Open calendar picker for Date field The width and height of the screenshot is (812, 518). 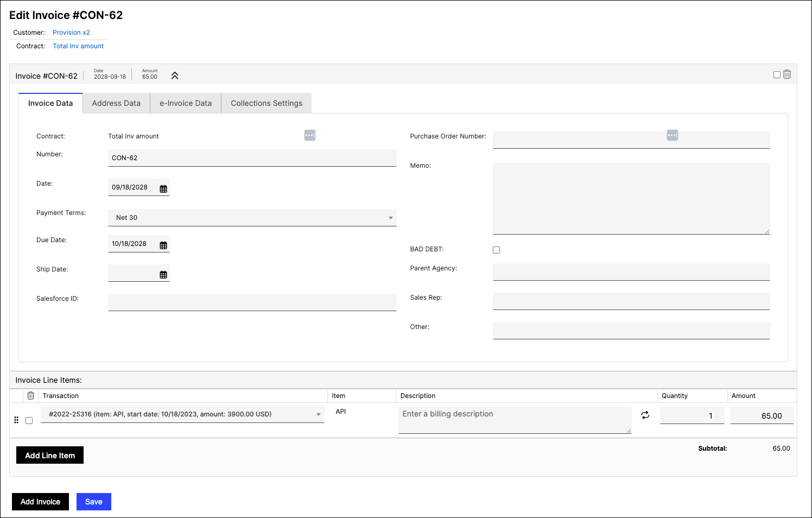click(163, 188)
